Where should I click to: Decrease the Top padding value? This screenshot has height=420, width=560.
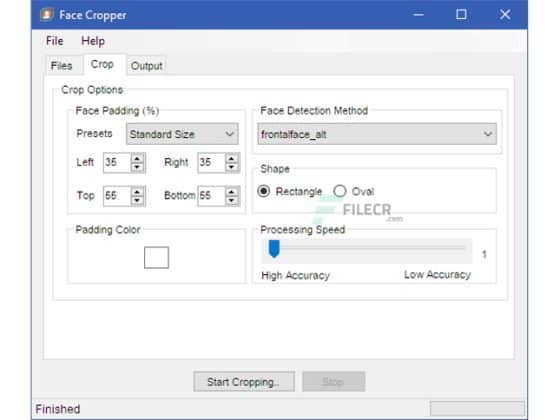point(138,201)
